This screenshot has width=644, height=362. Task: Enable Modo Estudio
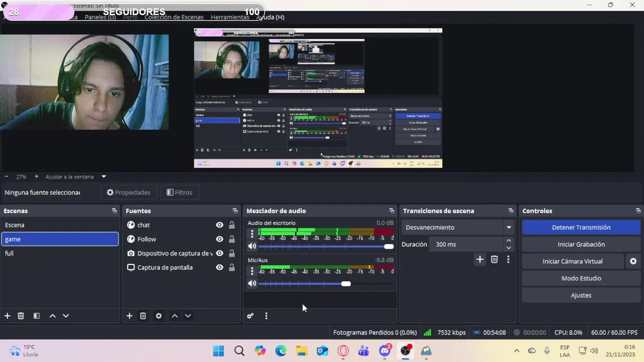tap(581, 278)
